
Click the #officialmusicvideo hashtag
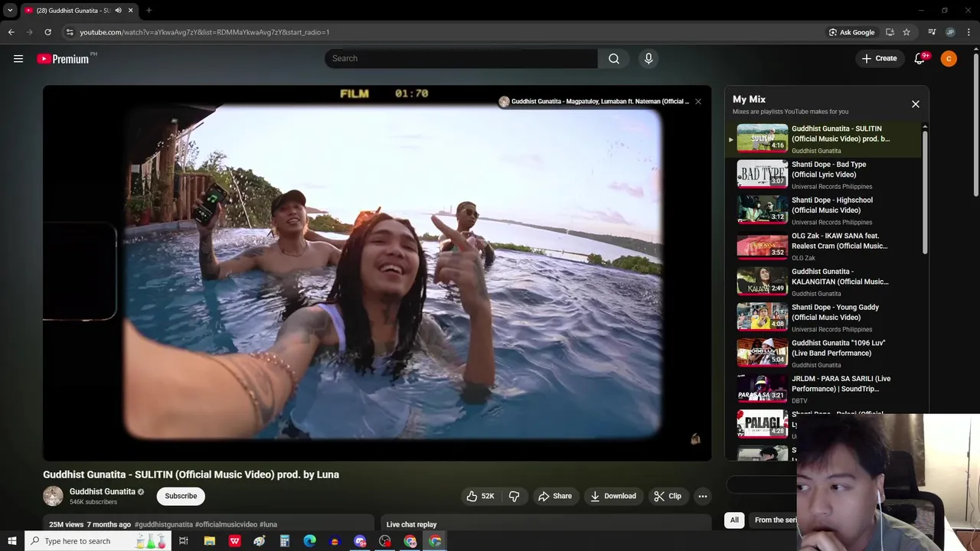tap(226, 524)
